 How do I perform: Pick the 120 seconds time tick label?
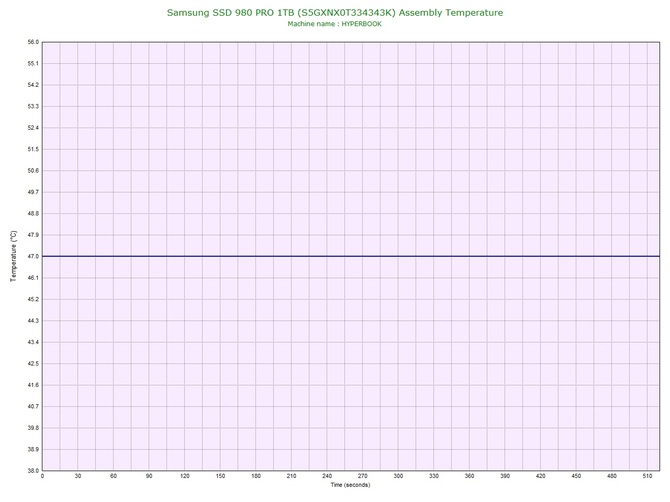pos(185,476)
